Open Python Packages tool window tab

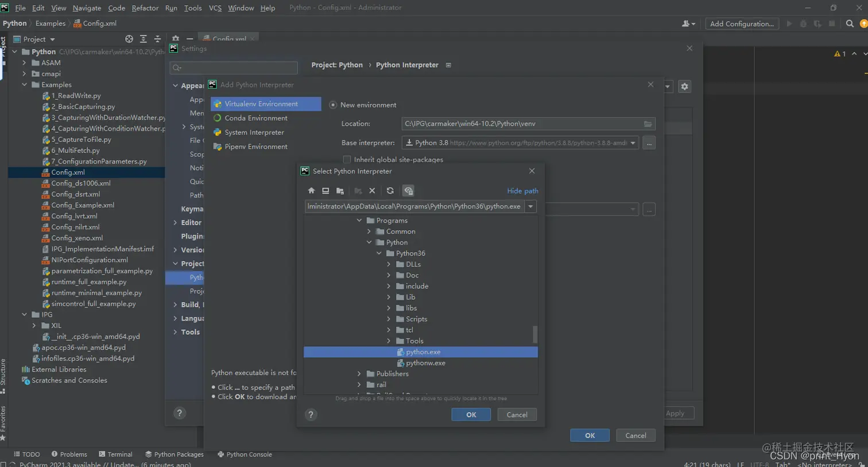(174, 454)
